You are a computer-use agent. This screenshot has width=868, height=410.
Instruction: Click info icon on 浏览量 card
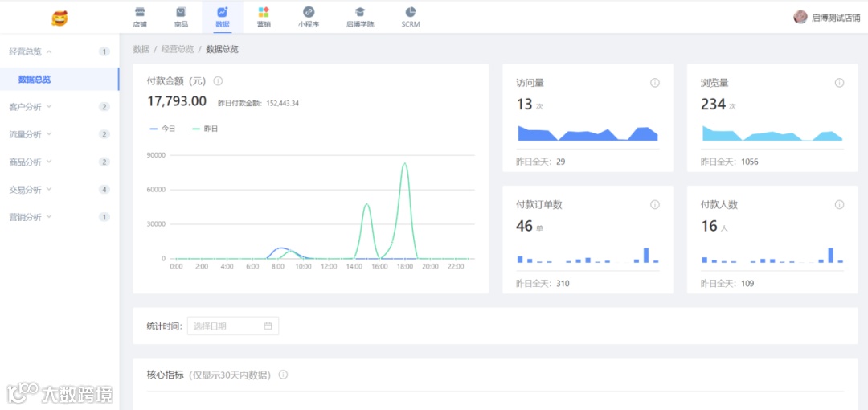839,83
